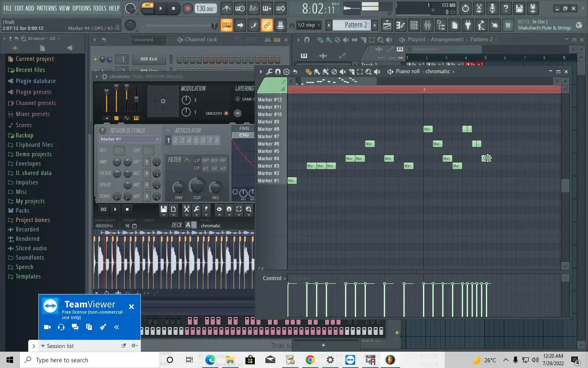The height and width of the screenshot is (368, 588).
Task: Expand the TeamViewer Session list
Action: point(42,346)
